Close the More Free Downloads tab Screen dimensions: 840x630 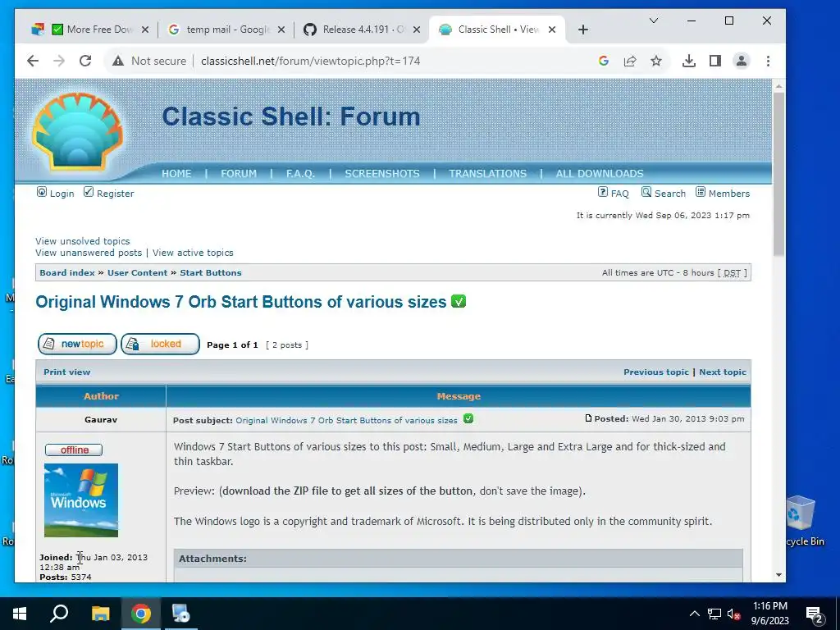[x=145, y=30]
